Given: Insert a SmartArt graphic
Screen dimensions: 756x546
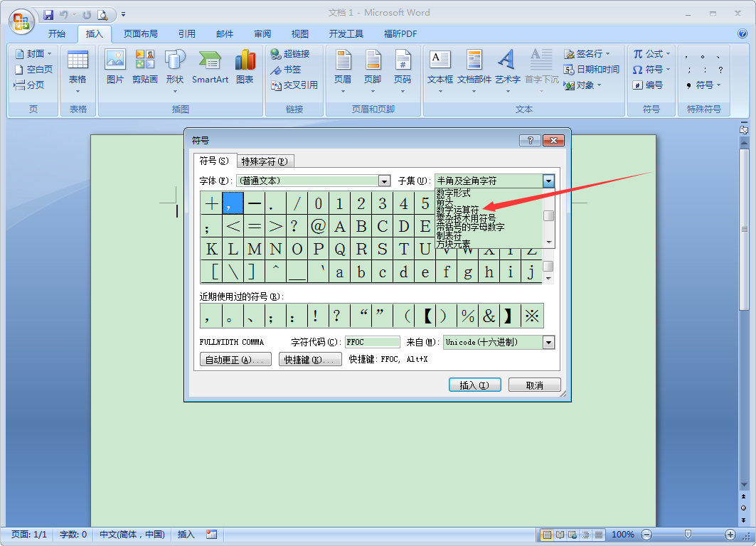Looking at the screenshot, I should pyautogui.click(x=209, y=68).
